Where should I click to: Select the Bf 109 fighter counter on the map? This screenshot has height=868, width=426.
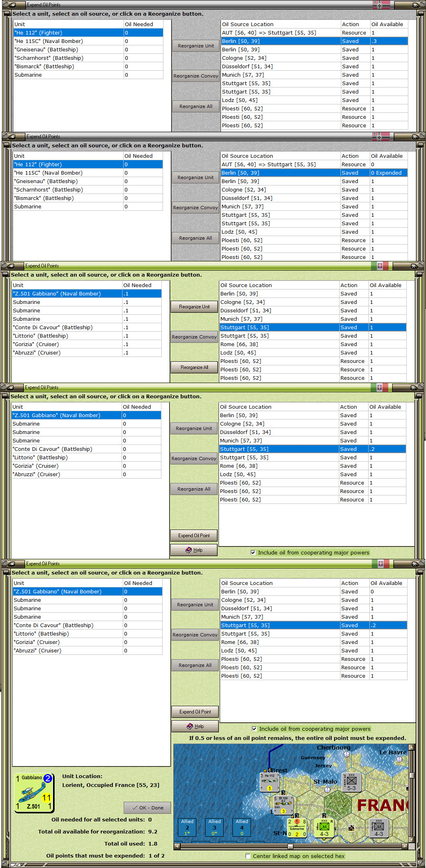(283, 805)
